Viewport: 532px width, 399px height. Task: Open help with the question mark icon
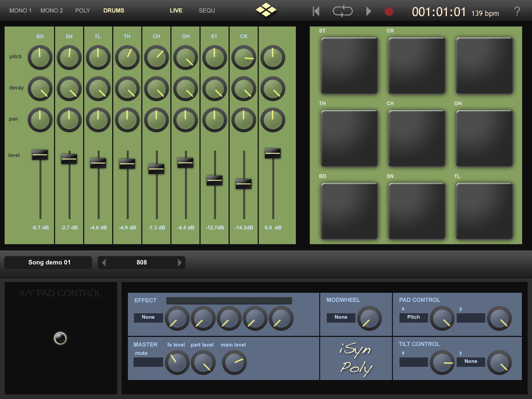(517, 11)
